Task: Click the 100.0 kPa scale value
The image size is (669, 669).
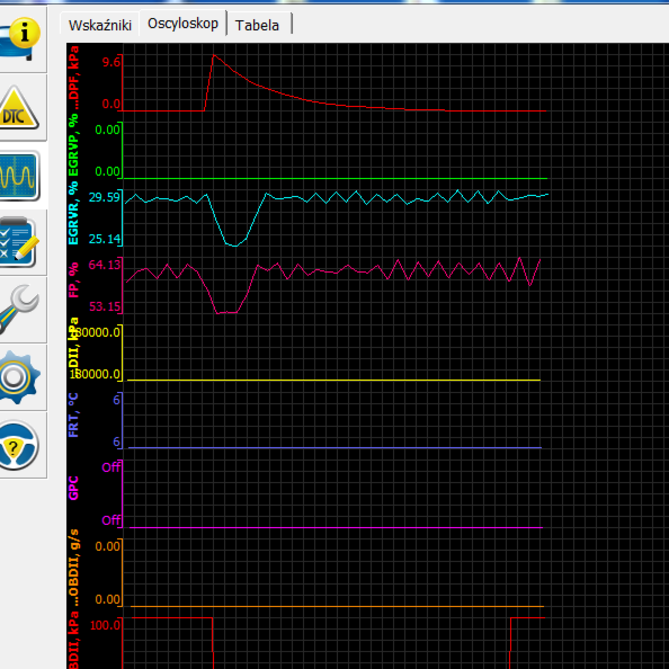Action: [105, 625]
